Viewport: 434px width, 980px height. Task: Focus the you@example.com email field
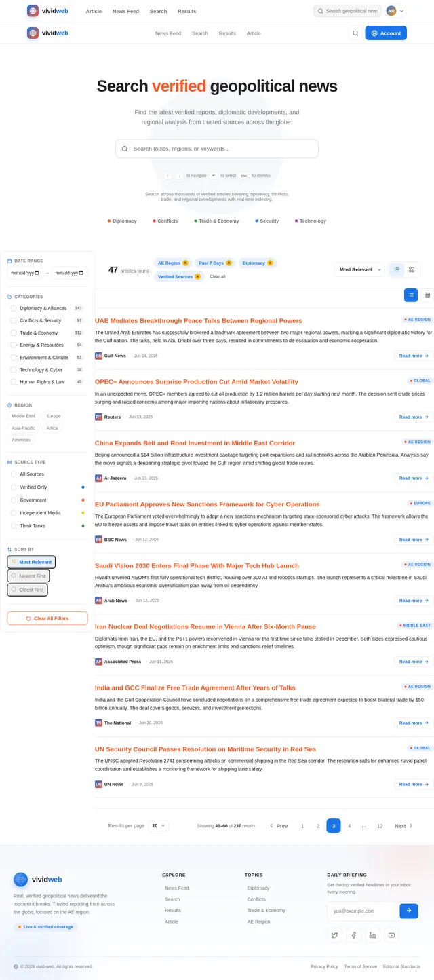[363, 911]
